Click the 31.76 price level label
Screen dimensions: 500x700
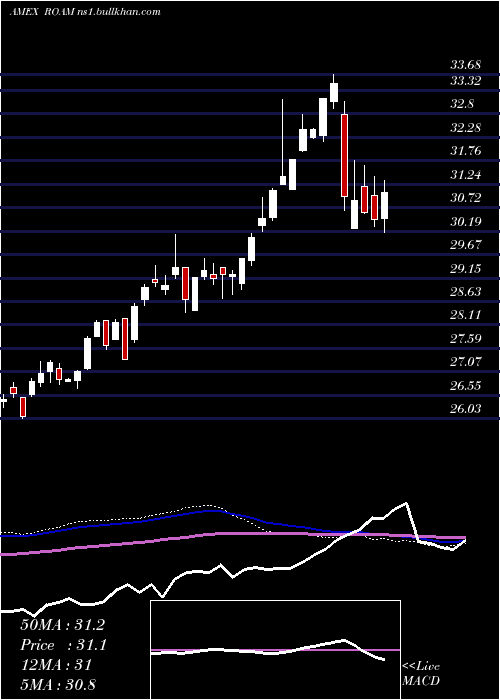pyautogui.click(x=466, y=151)
